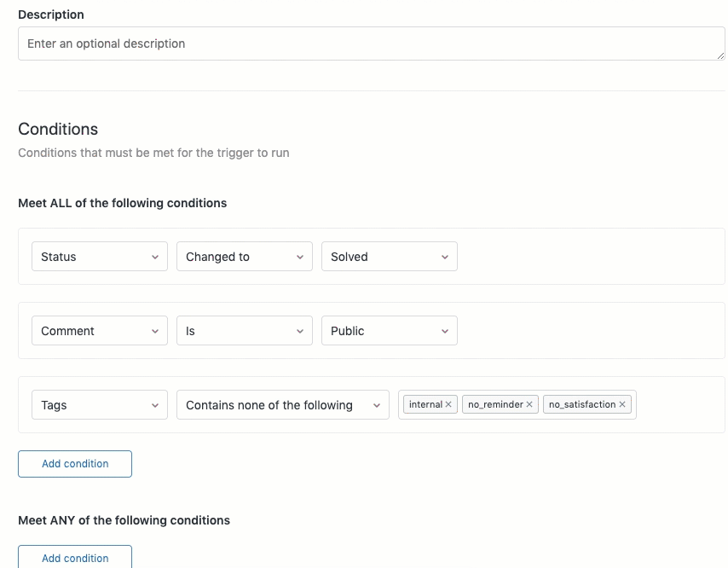Add a condition under Meet ALL conditions
This screenshot has height=568, width=728.
click(x=74, y=463)
